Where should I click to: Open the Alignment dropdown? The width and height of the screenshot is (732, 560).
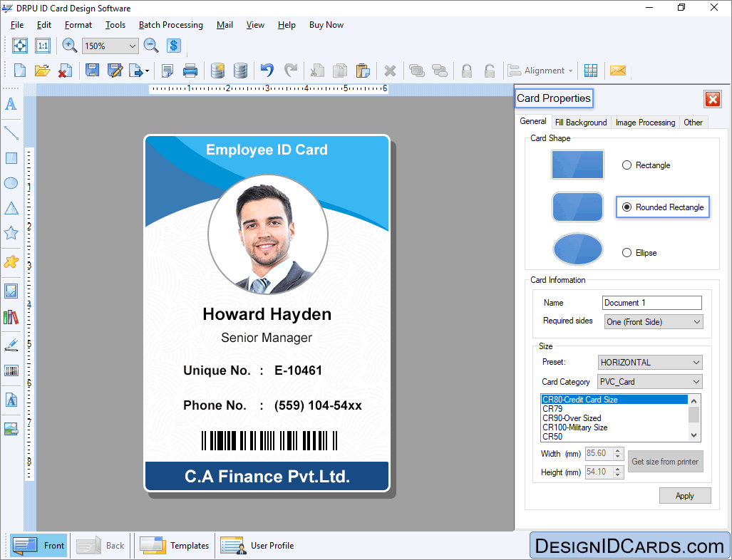[540, 71]
